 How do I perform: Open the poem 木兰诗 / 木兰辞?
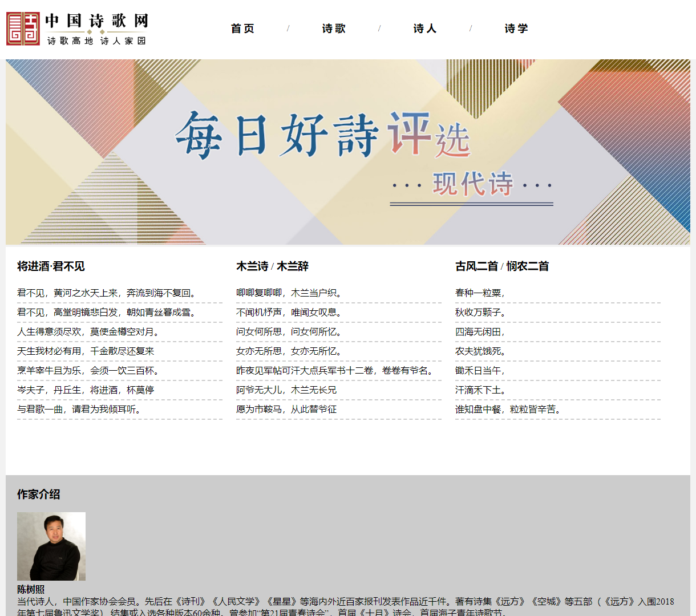click(x=267, y=266)
